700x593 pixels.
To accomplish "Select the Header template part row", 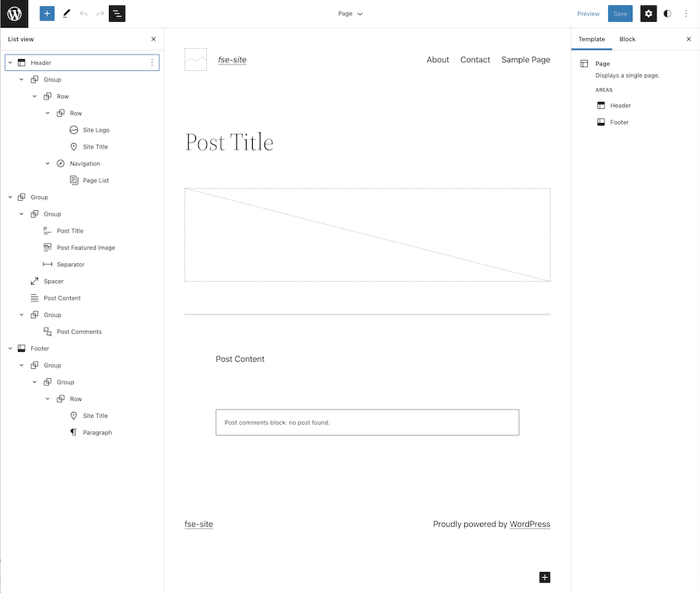I will click(x=82, y=62).
